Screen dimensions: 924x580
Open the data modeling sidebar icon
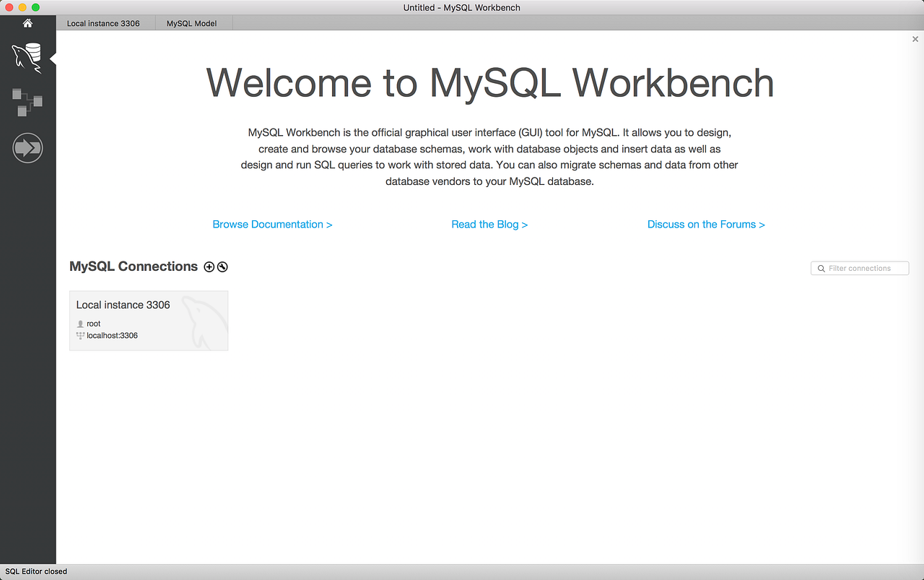27,103
